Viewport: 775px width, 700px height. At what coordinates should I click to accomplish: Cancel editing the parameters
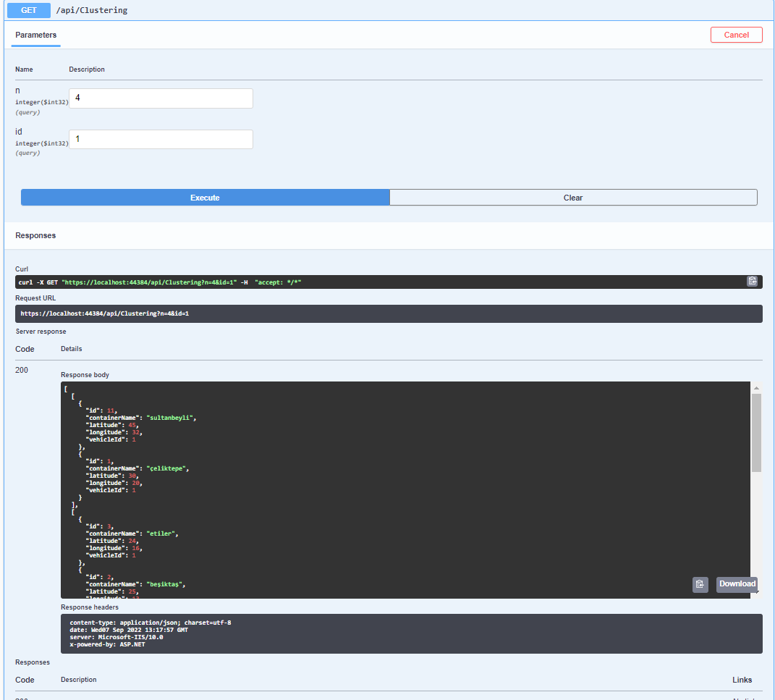tap(736, 34)
